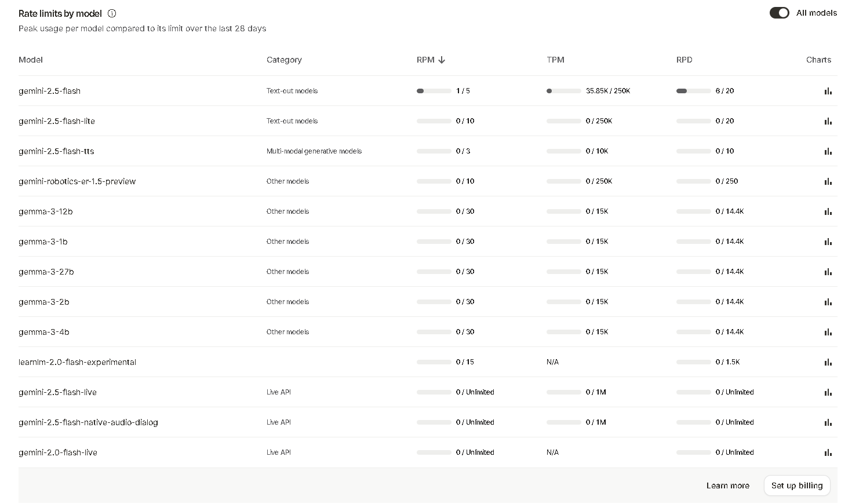The height and width of the screenshot is (504, 852).
Task: View chart icon for gemma-3-1b
Action: point(828,242)
